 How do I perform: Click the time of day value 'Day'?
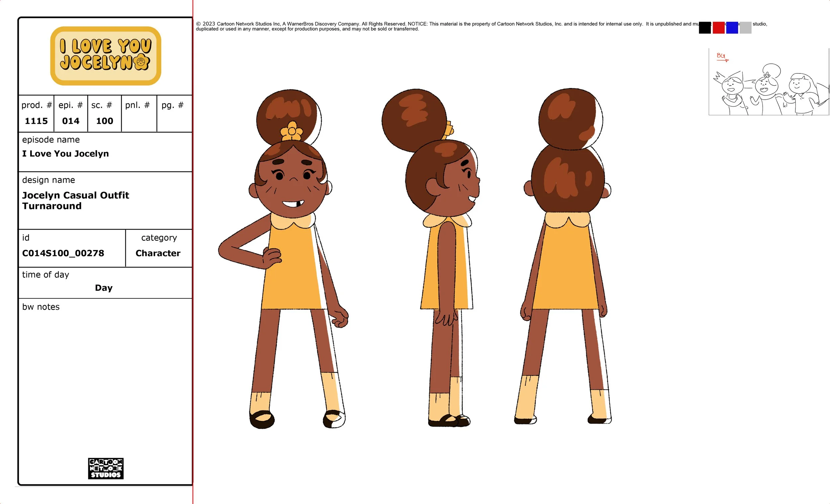tap(104, 288)
